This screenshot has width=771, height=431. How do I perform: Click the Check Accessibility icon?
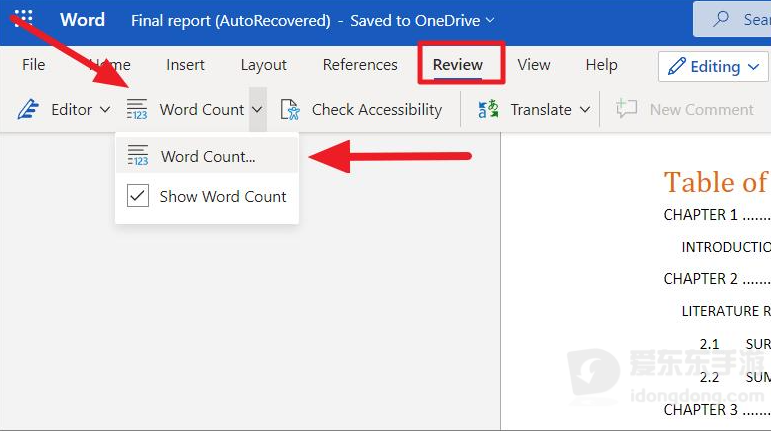point(290,109)
